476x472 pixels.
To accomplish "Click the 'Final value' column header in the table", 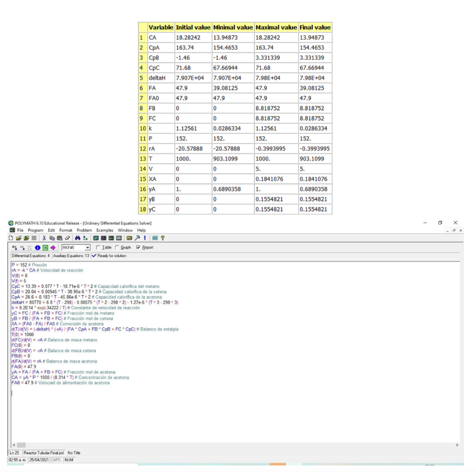I will click(x=315, y=27).
